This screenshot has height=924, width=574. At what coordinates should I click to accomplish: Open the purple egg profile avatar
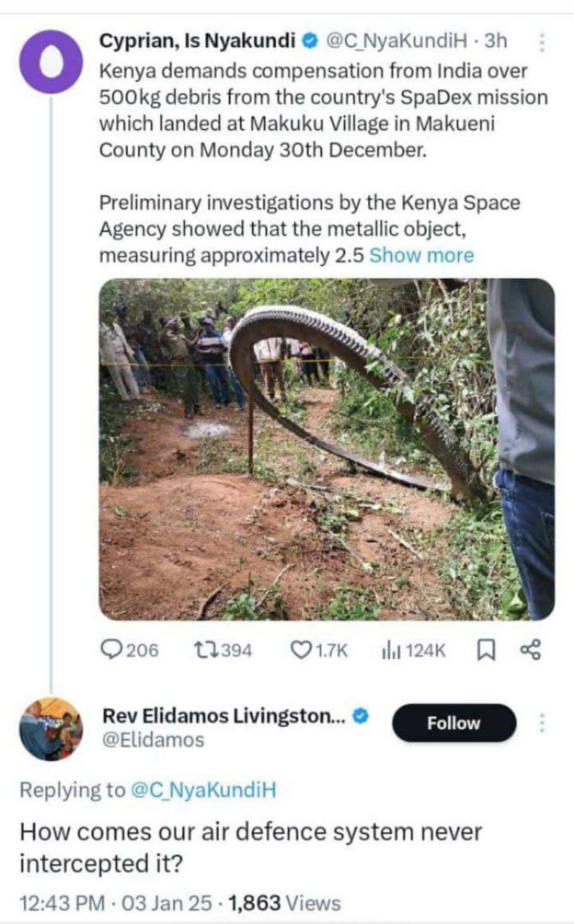(51, 61)
